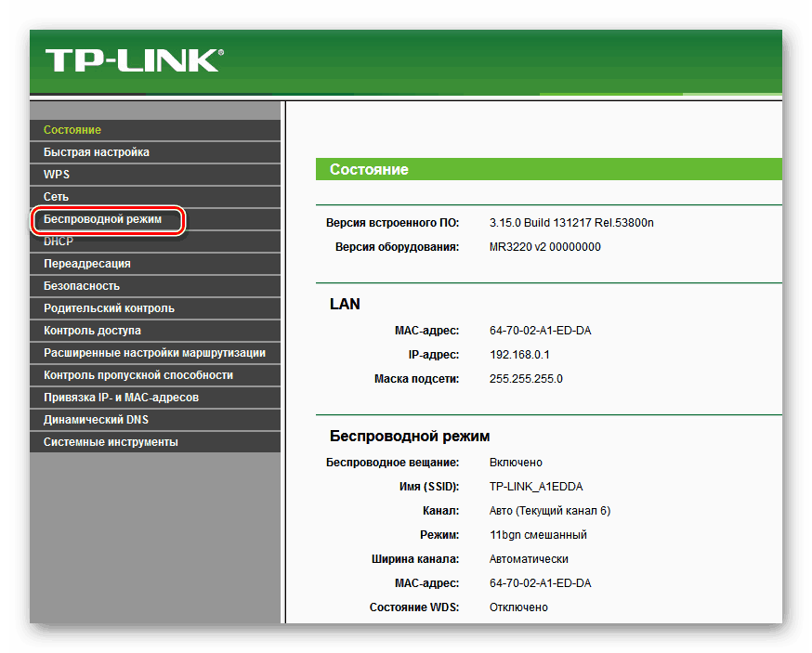The image size is (812, 653).
Task: Select the WPS menu entry
Action: click(x=57, y=175)
